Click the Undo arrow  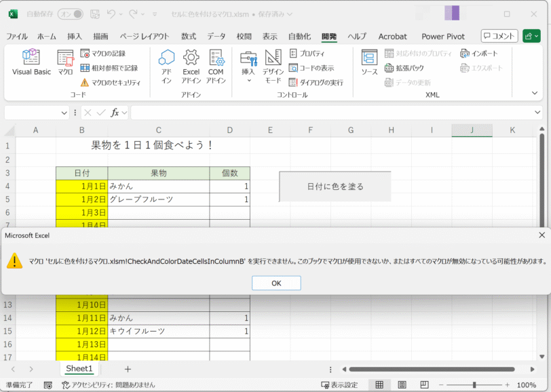[111, 14]
